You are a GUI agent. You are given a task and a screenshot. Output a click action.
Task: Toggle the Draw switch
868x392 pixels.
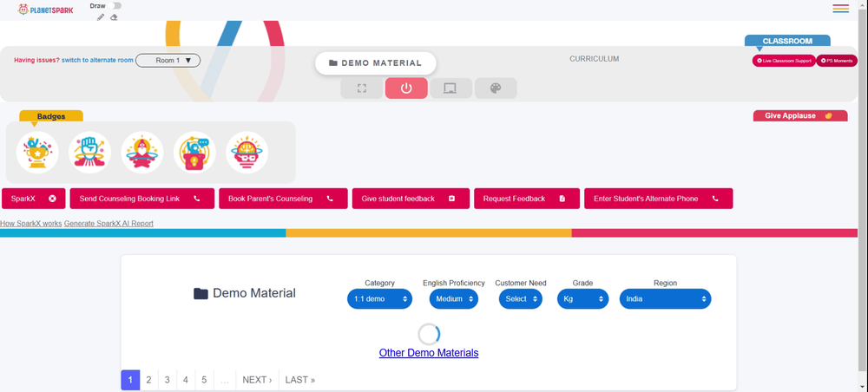point(115,5)
